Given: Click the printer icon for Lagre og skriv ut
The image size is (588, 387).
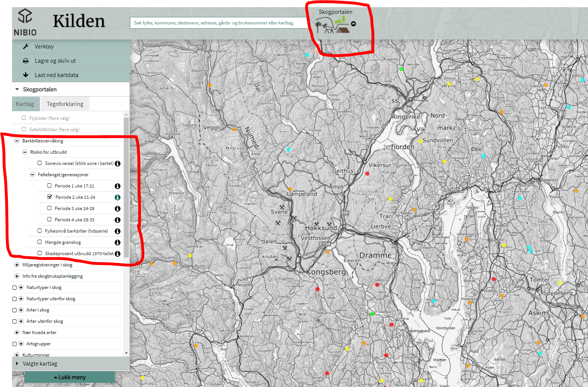Looking at the screenshot, I should point(26,60).
